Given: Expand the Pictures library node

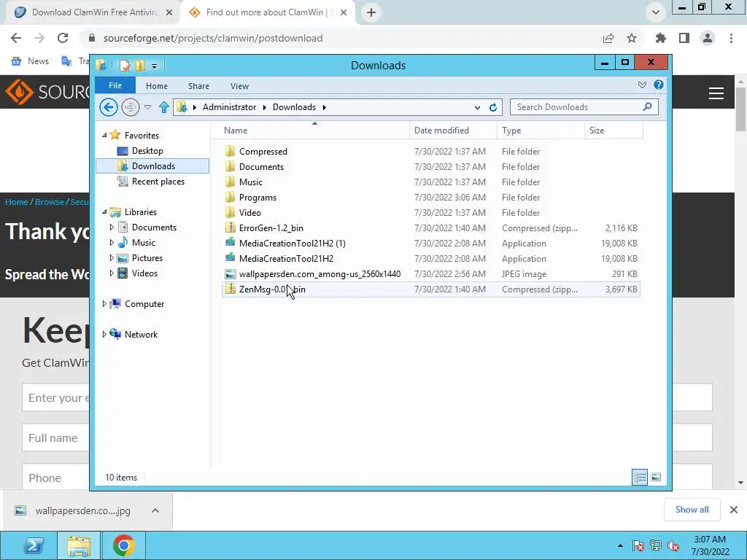Looking at the screenshot, I should tap(112, 258).
